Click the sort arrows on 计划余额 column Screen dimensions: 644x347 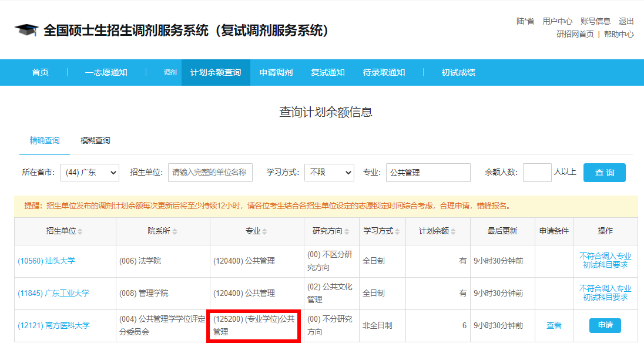coord(454,231)
